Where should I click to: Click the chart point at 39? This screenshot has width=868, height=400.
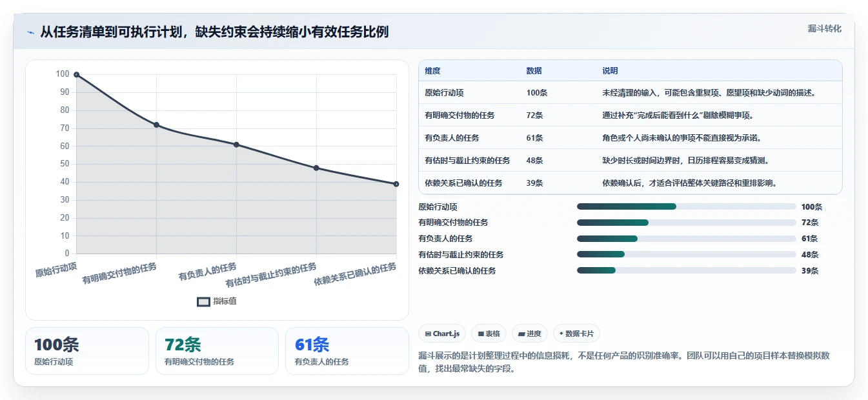(x=396, y=184)
